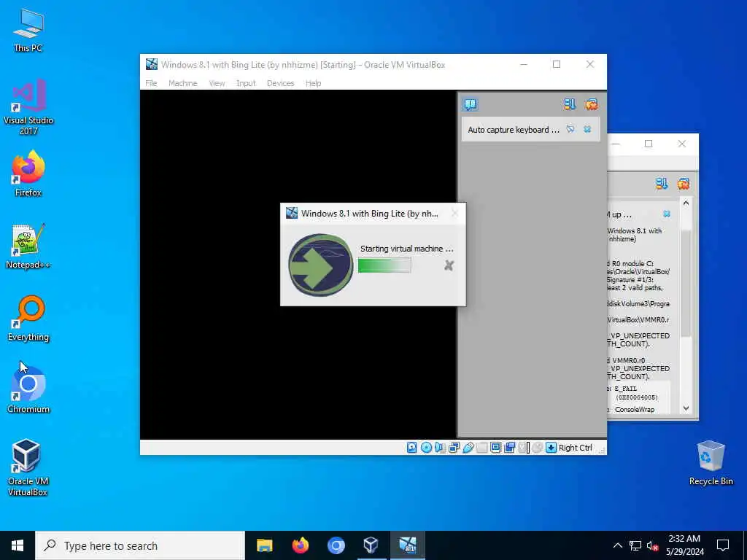Open the Input menu
The image size is (747, 560).
coord(246,83)
